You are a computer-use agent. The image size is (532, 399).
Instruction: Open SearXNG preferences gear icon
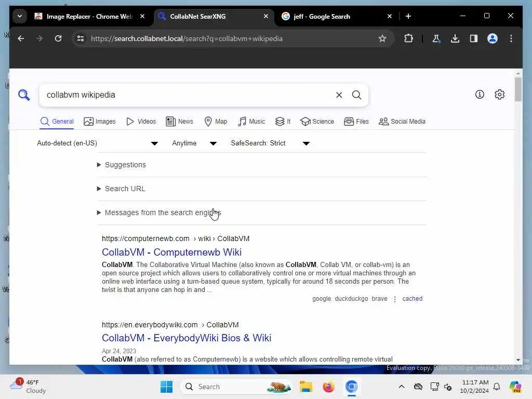point(499,95)
